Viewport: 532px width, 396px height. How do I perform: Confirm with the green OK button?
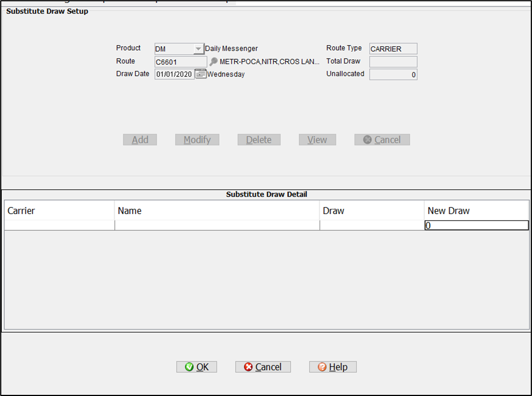[x=197, y=367]
